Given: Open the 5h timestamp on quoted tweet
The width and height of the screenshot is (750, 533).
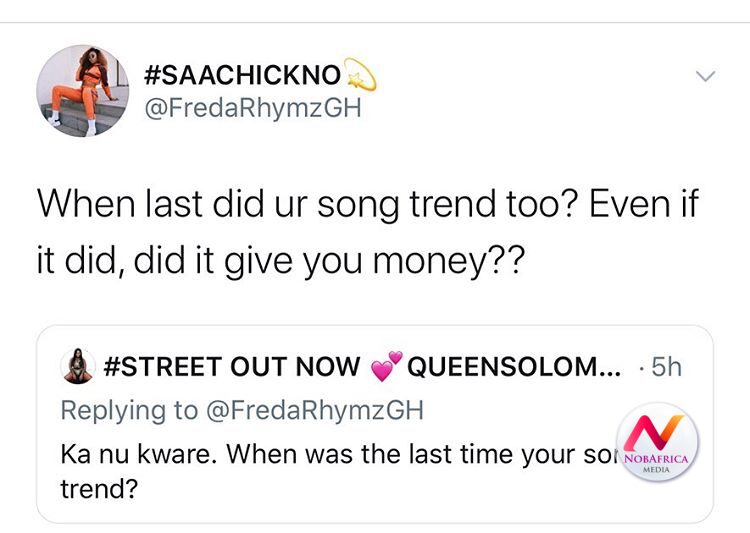Looking at the screenshot, I should tap(664, 367).
